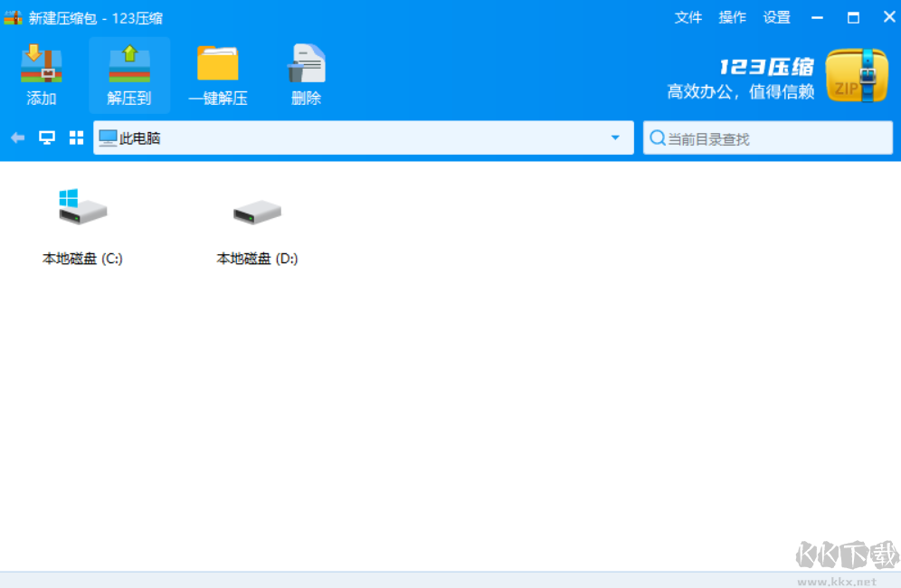Viewport: 901px width, 588px height.
Task: Open the 操作 menu
Action: click(x=732, y=16)
